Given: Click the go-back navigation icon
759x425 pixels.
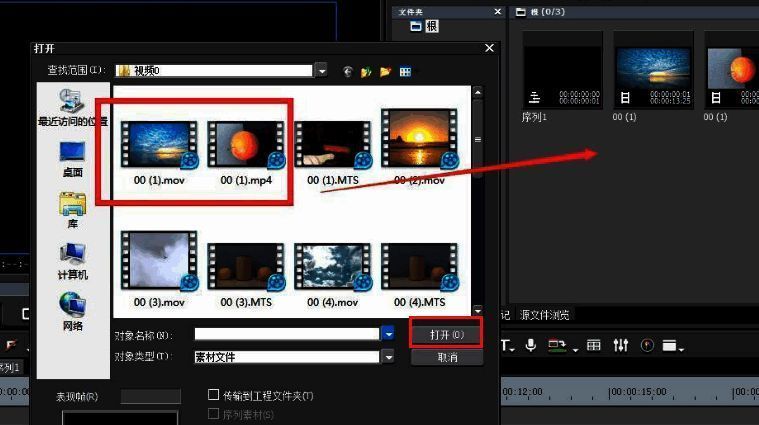Looking at the screenshot, I should point(348,71).
